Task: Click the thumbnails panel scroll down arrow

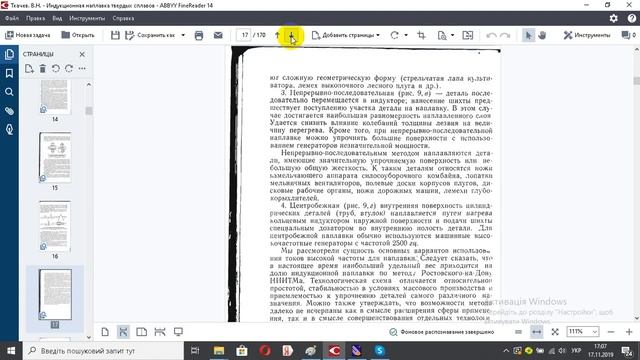Action: (x=89, y=337)
